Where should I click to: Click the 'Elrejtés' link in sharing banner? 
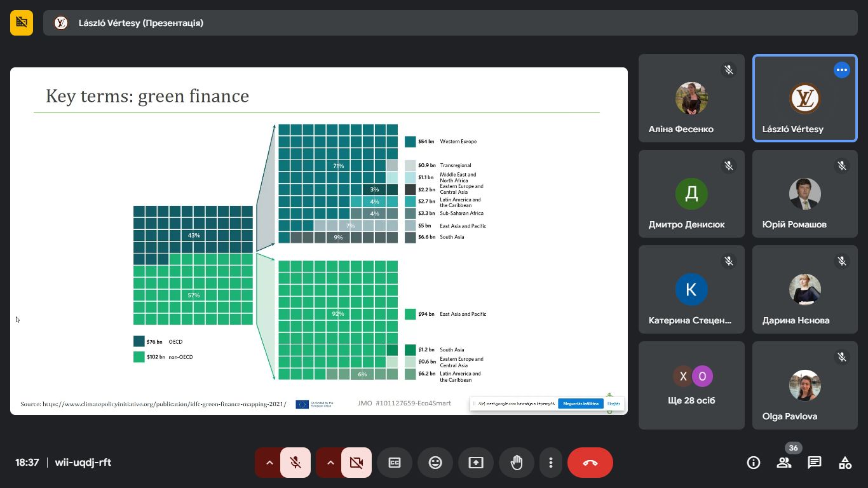click(613, 403)
